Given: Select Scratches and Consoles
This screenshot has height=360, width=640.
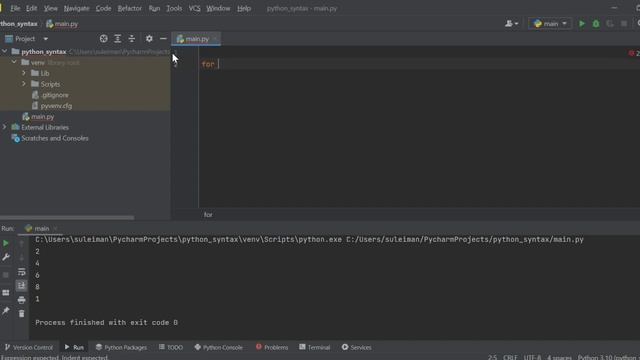Looking at the screenshot, I should (x=50, y=138).
